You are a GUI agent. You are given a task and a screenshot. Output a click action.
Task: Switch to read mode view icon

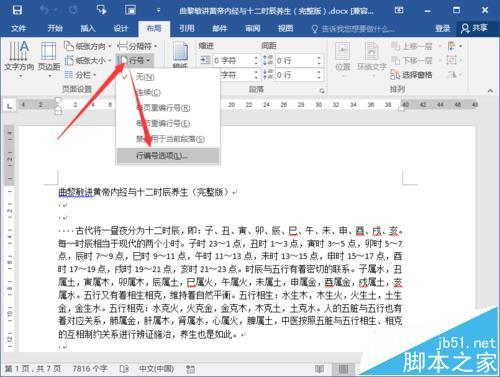pyautogui.click(x=319, y=369)
